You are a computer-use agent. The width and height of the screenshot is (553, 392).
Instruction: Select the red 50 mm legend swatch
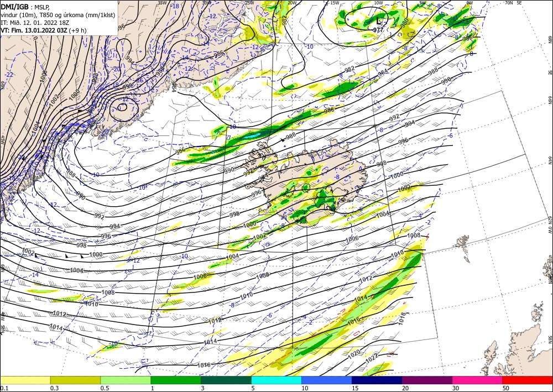pyautogui.click(x=528, y=380)
